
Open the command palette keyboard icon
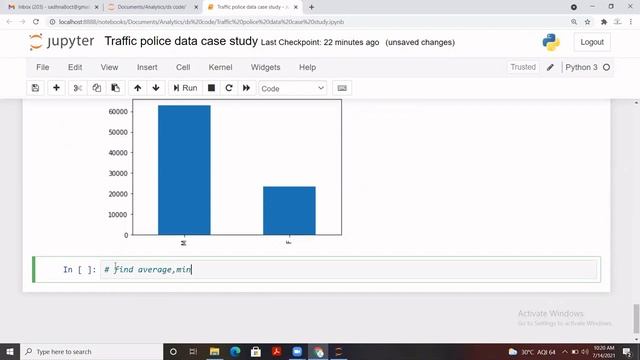[342, 88]
